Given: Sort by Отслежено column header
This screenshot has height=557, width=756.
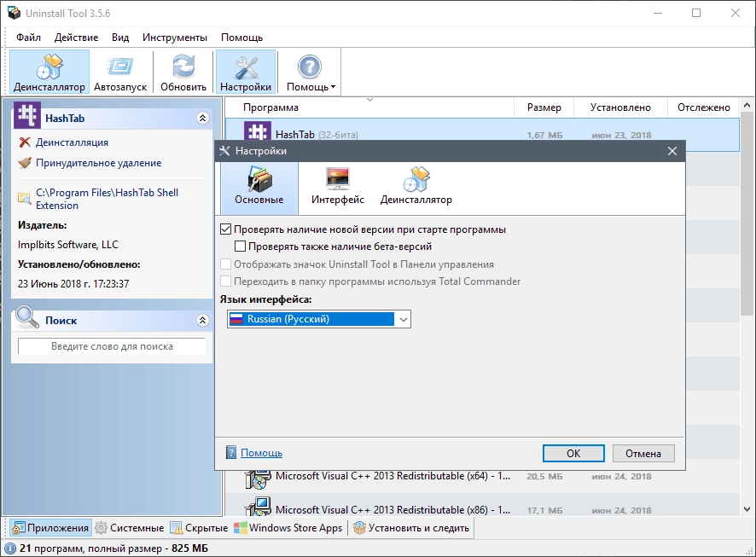Looking at the screenshot, I should tap(703, 107).
